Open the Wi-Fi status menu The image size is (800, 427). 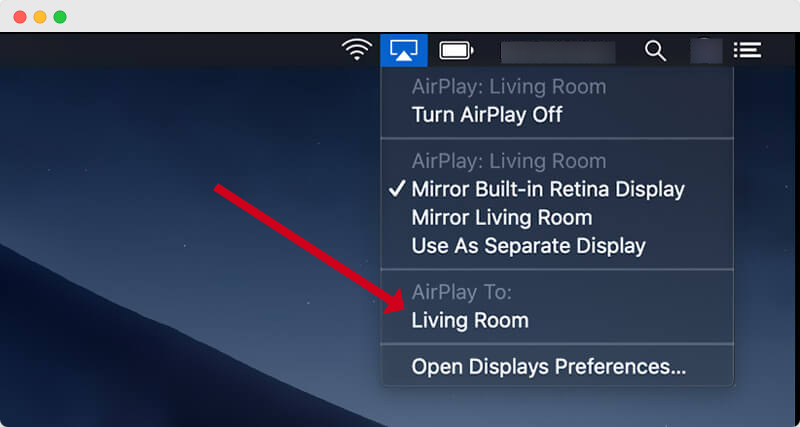tap(357, 50)
